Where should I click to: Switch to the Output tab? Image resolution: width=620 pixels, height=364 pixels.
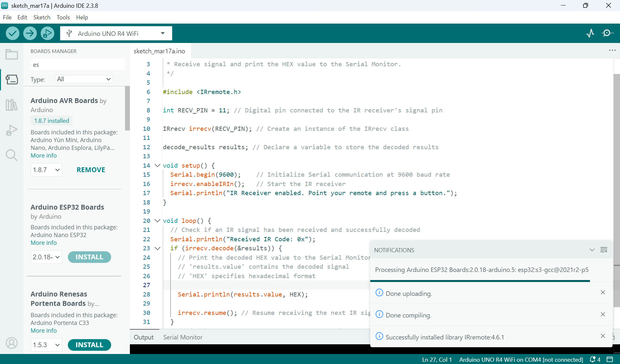pos(144,337)
